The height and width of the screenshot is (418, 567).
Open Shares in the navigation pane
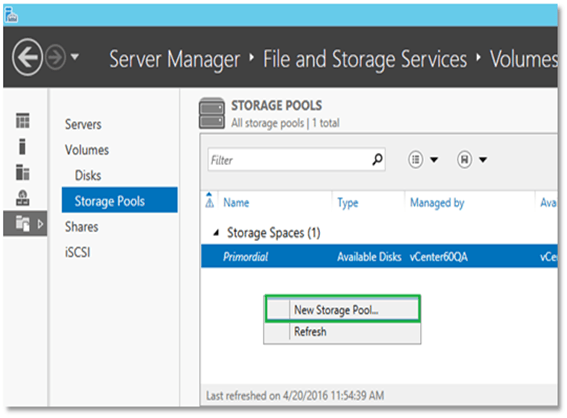click(82, 227)
